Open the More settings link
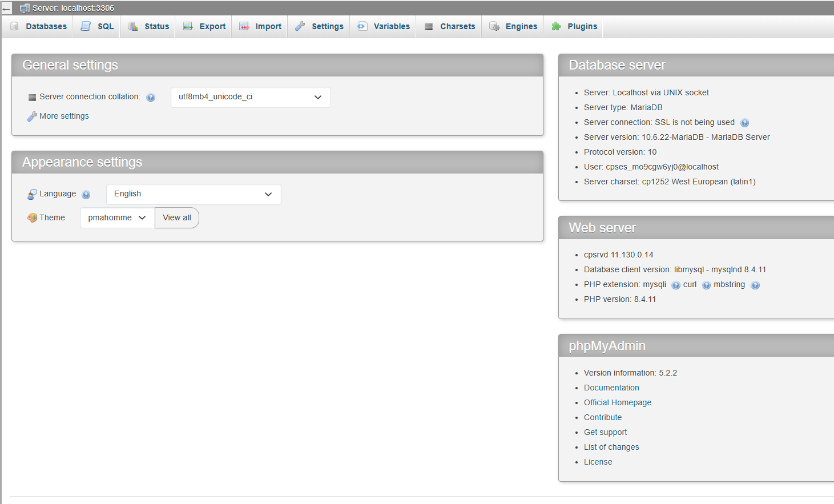 (x=64, y=116)
